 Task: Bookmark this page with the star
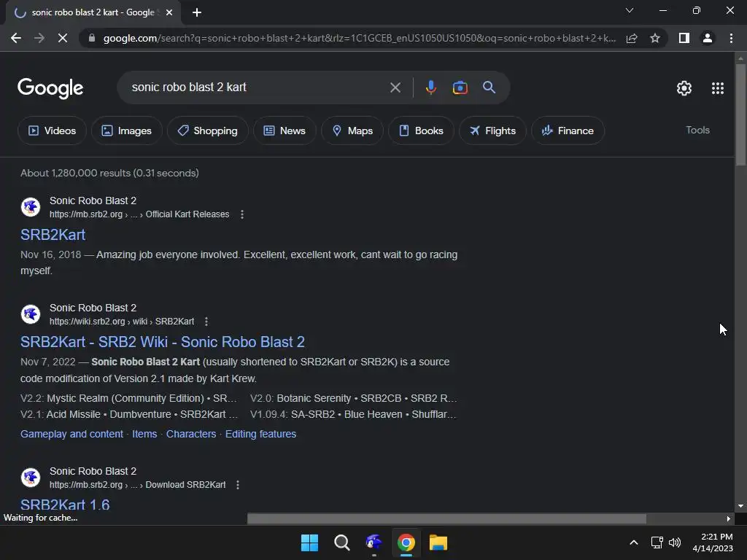pos(655,38)
